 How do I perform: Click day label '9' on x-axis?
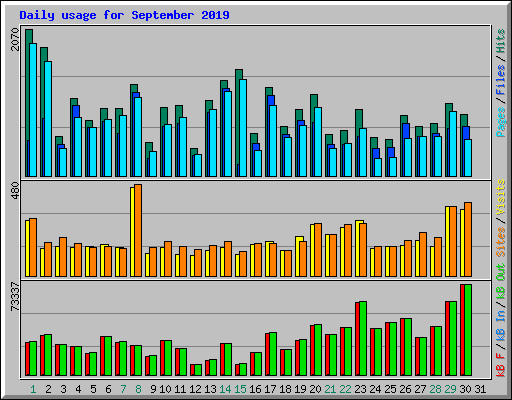tap(153, 389)
